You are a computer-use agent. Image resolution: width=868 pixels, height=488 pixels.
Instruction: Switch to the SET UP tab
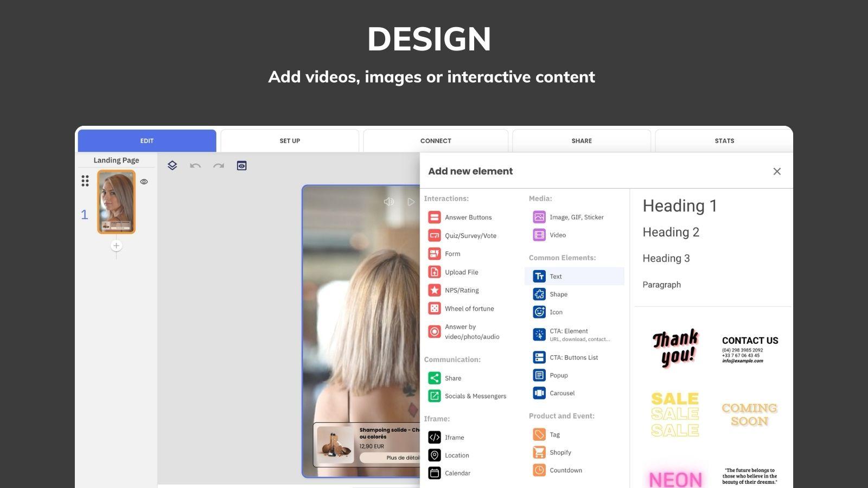290,140
